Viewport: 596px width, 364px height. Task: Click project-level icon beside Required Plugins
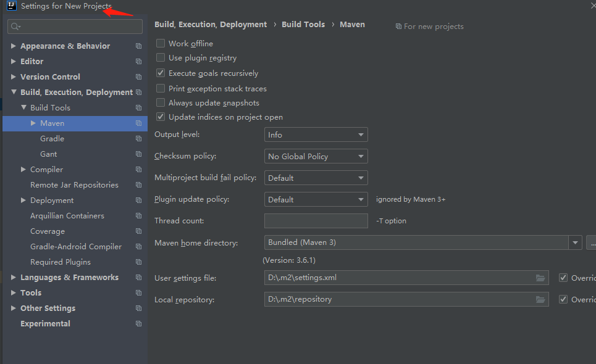138,262
